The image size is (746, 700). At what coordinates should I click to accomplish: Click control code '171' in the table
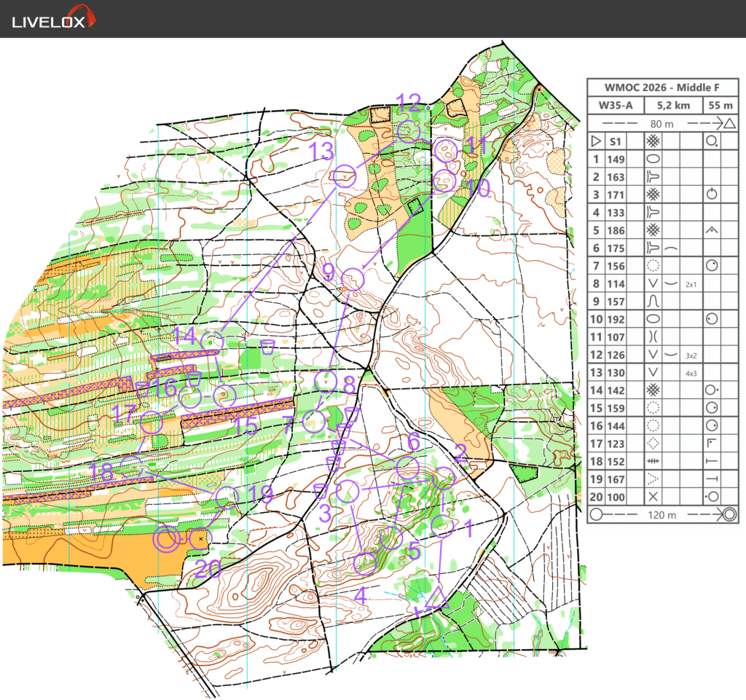616,195
